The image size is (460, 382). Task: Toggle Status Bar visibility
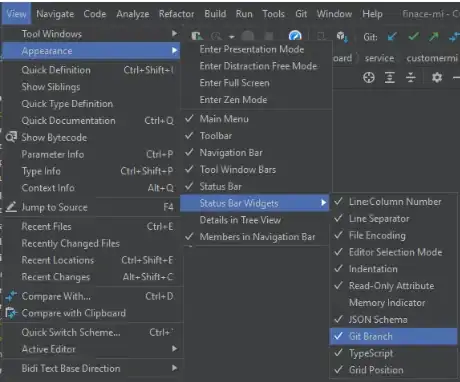pyautogui.click(x=256, y=186)
